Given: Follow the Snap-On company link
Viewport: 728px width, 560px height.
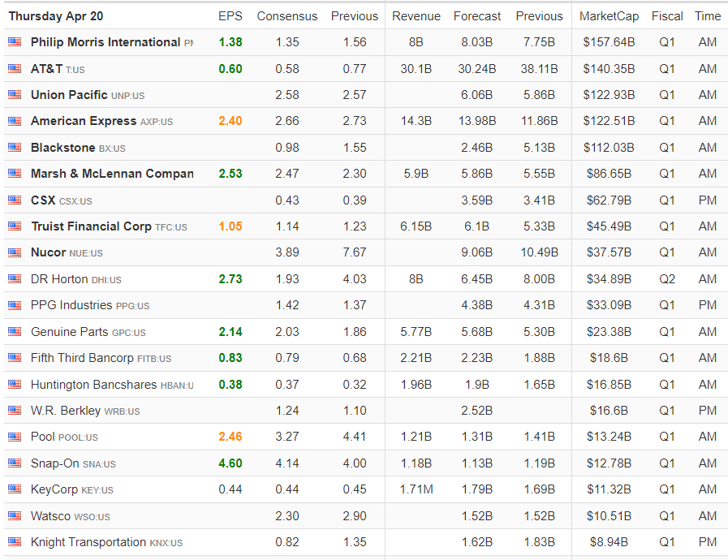Looking at the screenshot, I should [55, 463].
